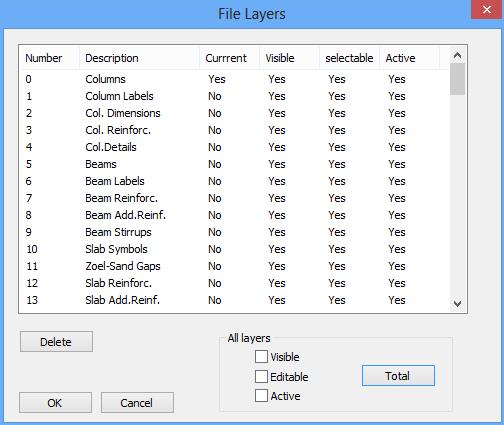The height and width of the screenshot is (425, 504).
Task: Click the selectable value for Beam Add.Reinf.
Action: [337, 215]
